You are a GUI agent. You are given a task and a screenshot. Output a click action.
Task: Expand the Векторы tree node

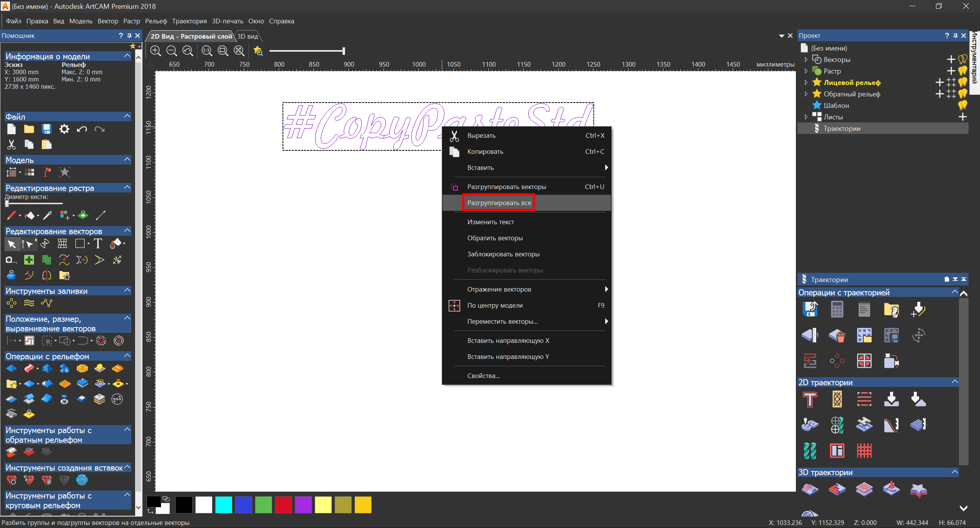click(806, 60)
